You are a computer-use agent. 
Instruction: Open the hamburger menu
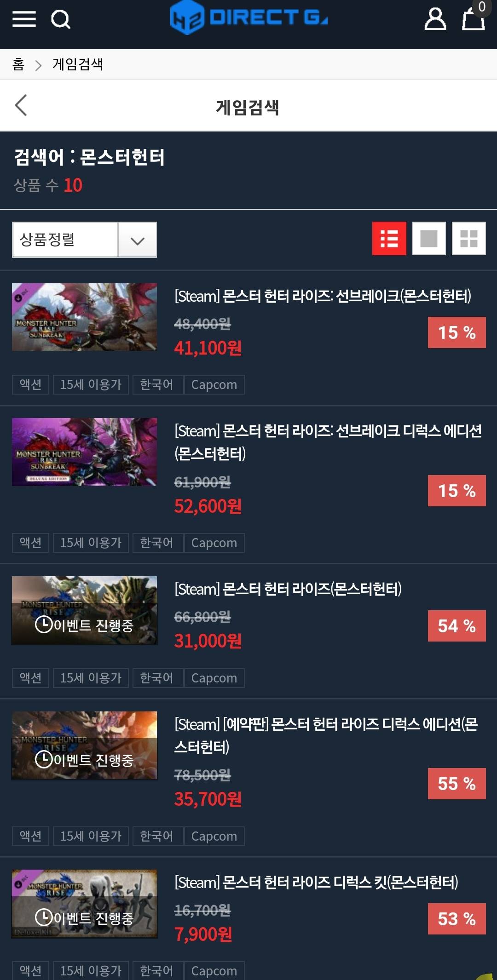coord(24,19)
